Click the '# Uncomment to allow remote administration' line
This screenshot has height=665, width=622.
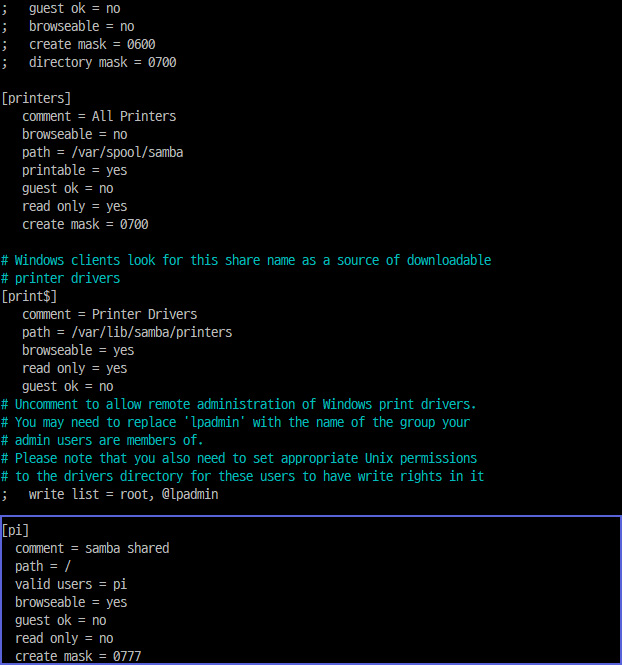239,404
